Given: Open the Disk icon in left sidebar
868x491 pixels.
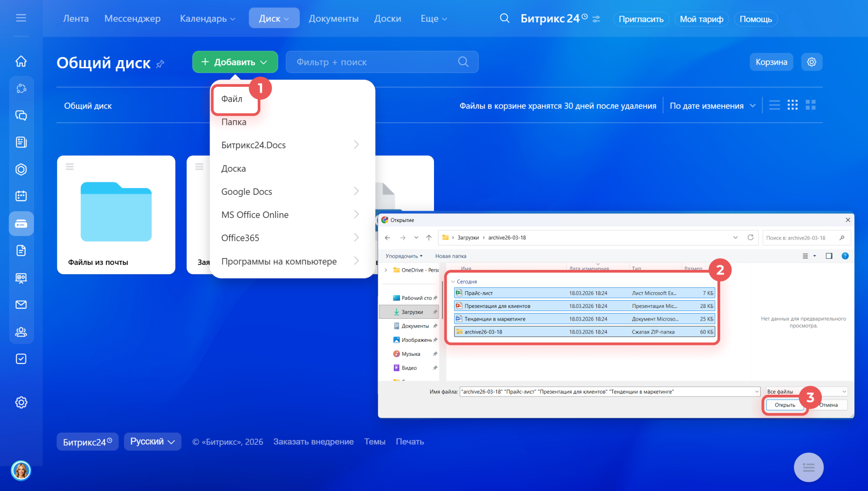Looking at the screenshot, I should click(x=21, y=224).
